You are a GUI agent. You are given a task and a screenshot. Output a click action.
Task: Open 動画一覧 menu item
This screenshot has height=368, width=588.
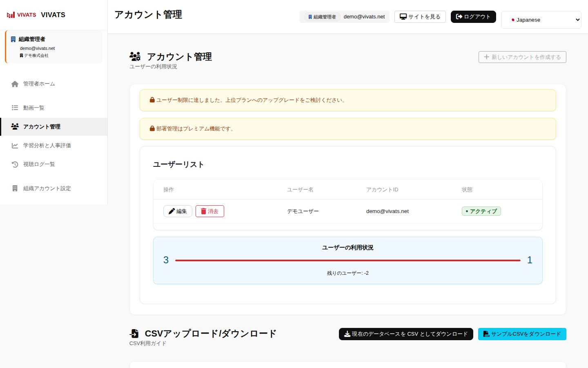pos(54,108)
